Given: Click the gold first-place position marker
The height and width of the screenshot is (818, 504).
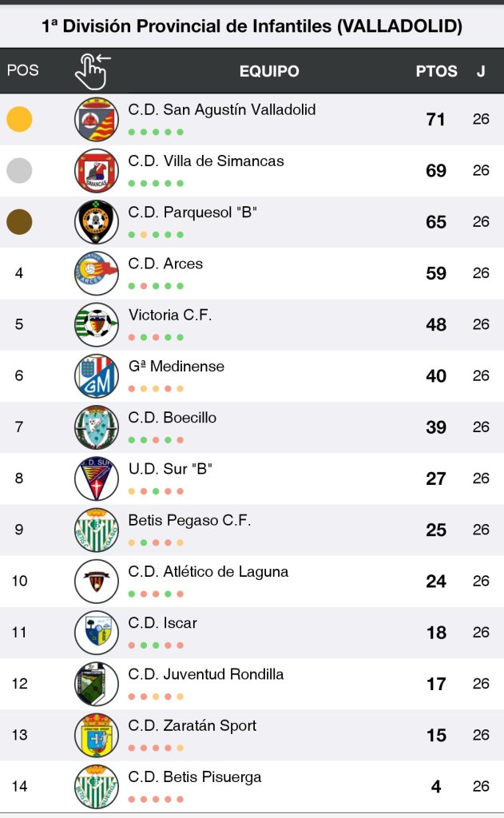Looking at the screenshot, I should 19,119.
